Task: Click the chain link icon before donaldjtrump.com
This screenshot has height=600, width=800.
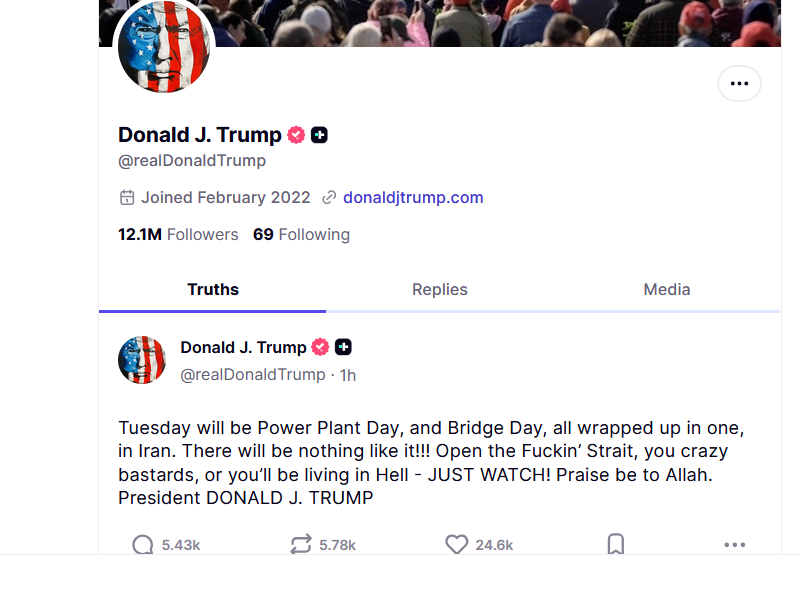Action: 329,197
